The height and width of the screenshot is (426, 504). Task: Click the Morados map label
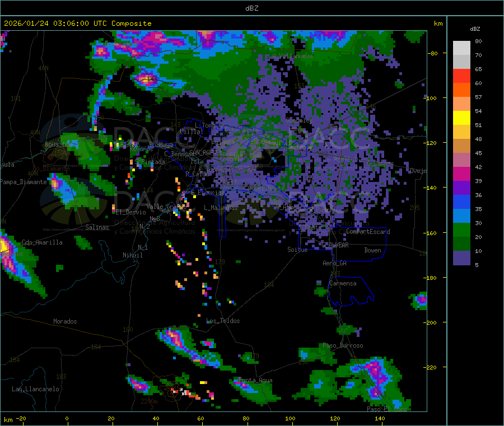point(65,321)
